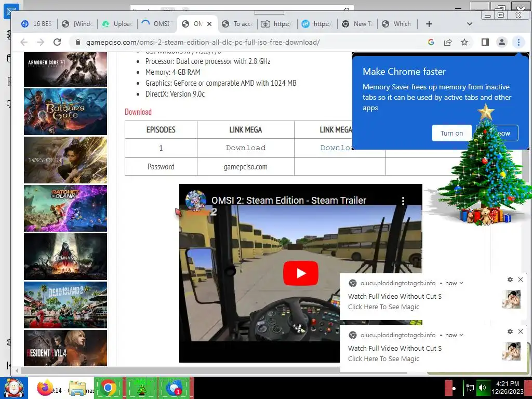Share this page using the share icon
Image resolution: width=532 pixels, height=399 pixels.
(x=448, y=42)
